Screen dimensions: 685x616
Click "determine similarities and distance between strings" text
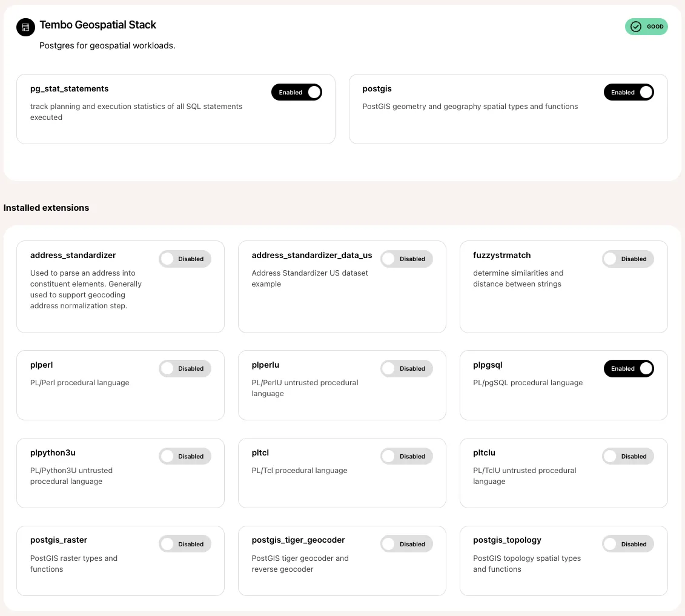coord(518,278)
